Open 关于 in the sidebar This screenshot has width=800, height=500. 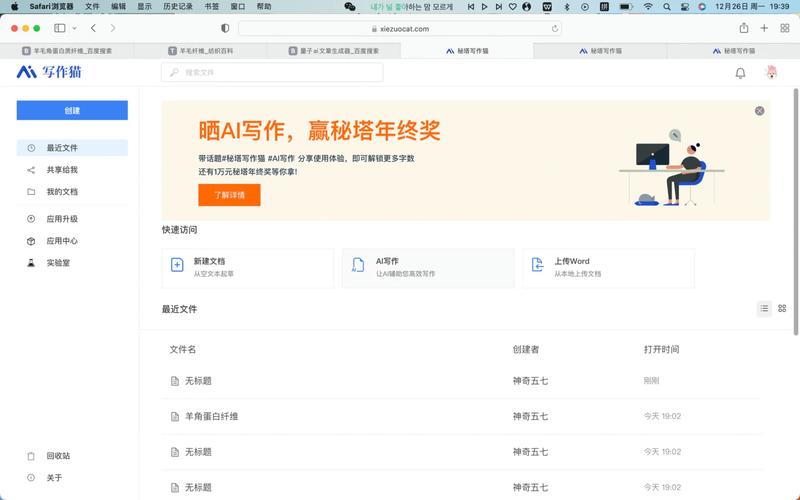coord(72,478)
